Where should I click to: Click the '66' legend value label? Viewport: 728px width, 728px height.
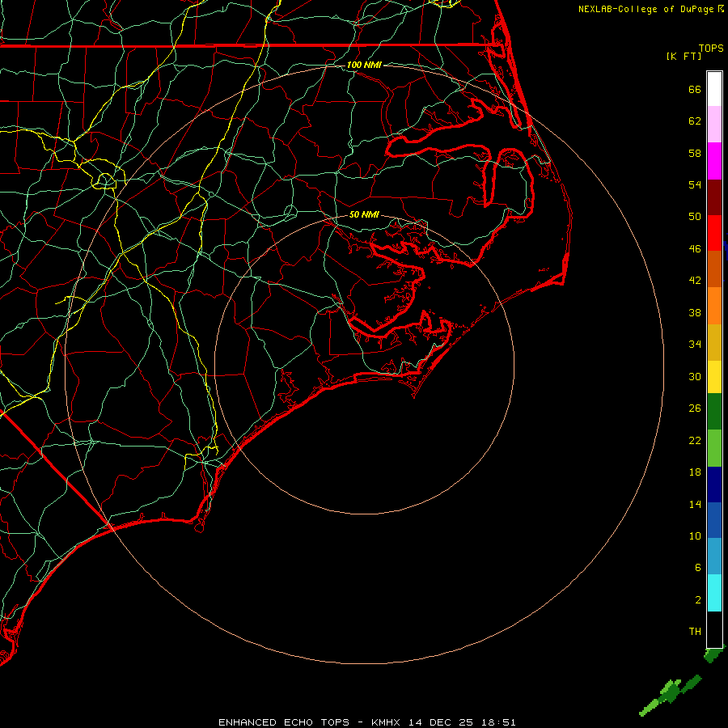click(x=695, y=89)
